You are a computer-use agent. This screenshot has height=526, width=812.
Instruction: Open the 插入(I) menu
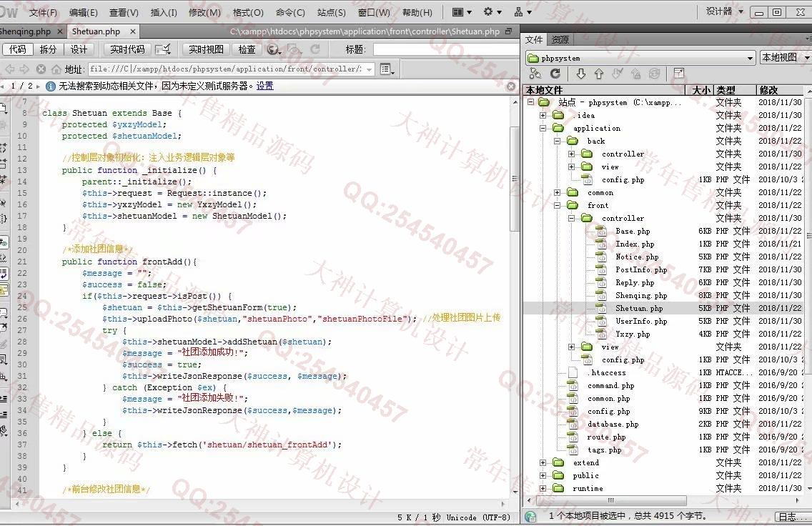164,12
